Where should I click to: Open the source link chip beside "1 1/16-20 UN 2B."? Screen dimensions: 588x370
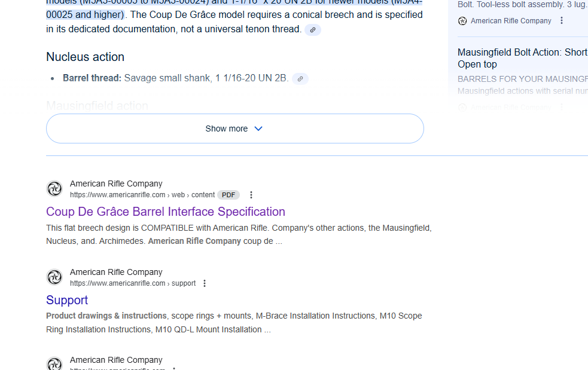[300, 79]
